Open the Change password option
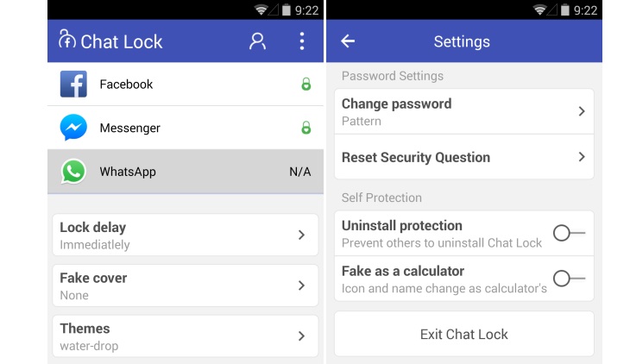The width and height of the screenshot is (630, 364). point(464,111)
